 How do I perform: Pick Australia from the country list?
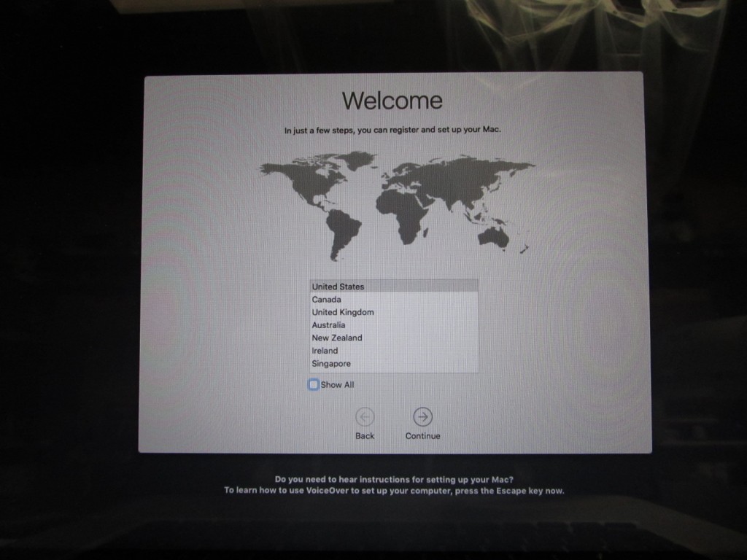tap(328, 325)
